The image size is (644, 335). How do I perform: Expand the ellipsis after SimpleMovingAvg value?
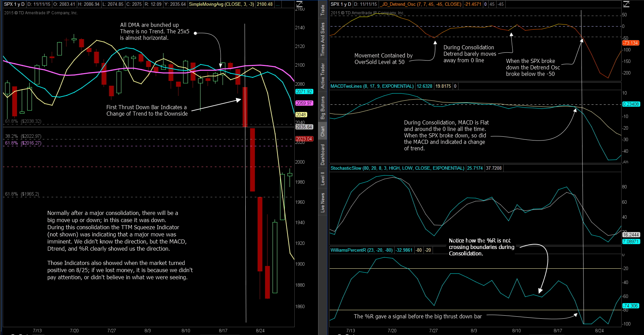point(278,4)
